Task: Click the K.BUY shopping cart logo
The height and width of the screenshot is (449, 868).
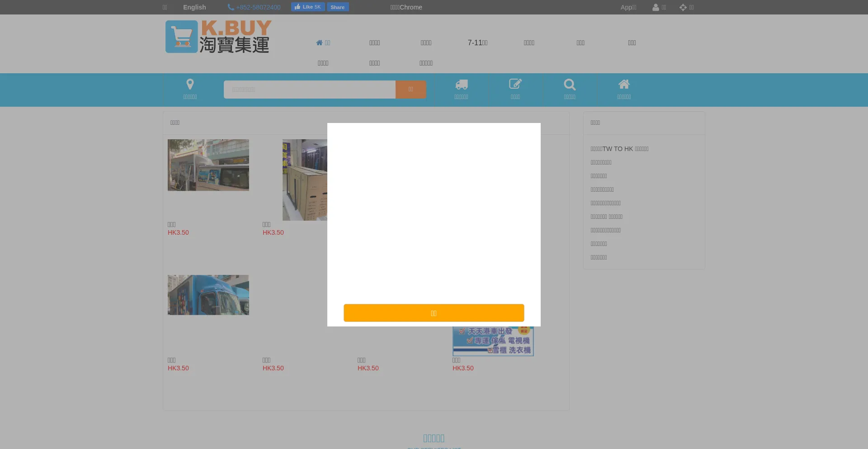Action: [x=218, y=37]
